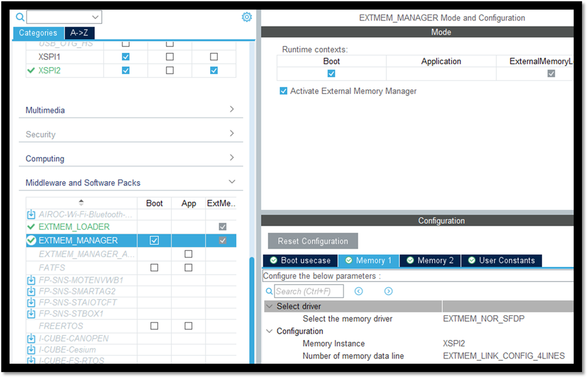Viewport: 588px width, 378px height.
Task: Click green check circle on EXTMEM_MANAGER row
Action: 32,240
